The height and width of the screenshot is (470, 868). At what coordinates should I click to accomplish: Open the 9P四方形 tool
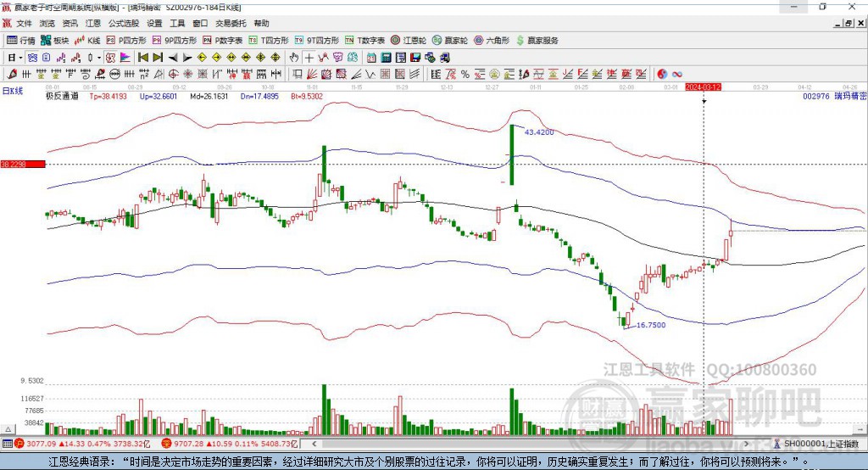(x=175, y=41)
